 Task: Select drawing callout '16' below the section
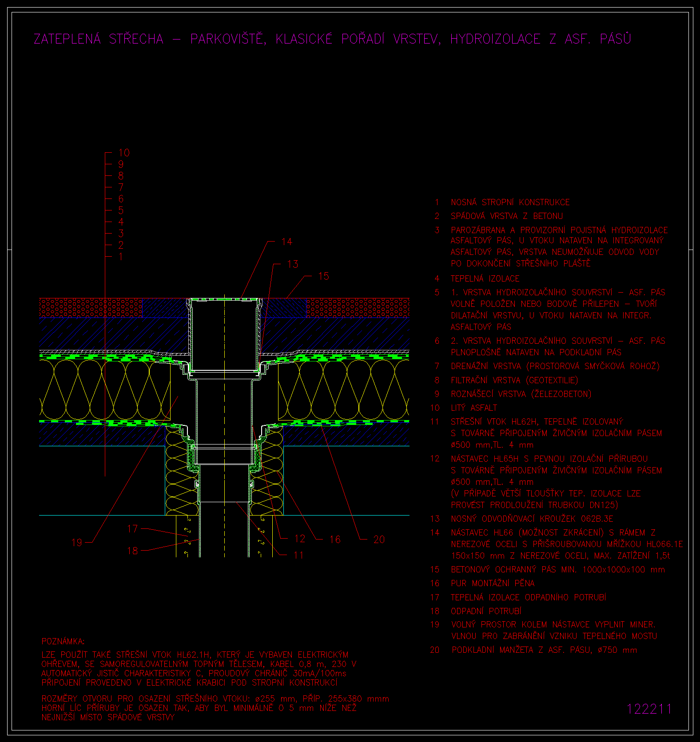point(335,540)
